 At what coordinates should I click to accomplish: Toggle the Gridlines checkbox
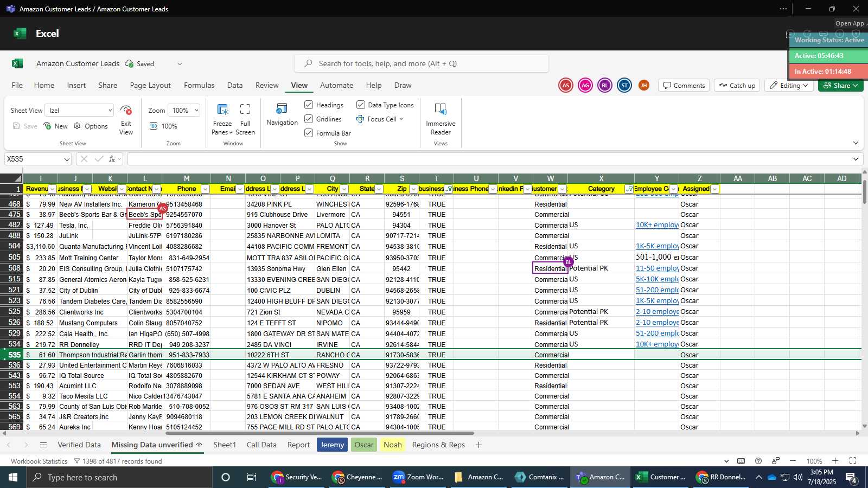point(309,119)
